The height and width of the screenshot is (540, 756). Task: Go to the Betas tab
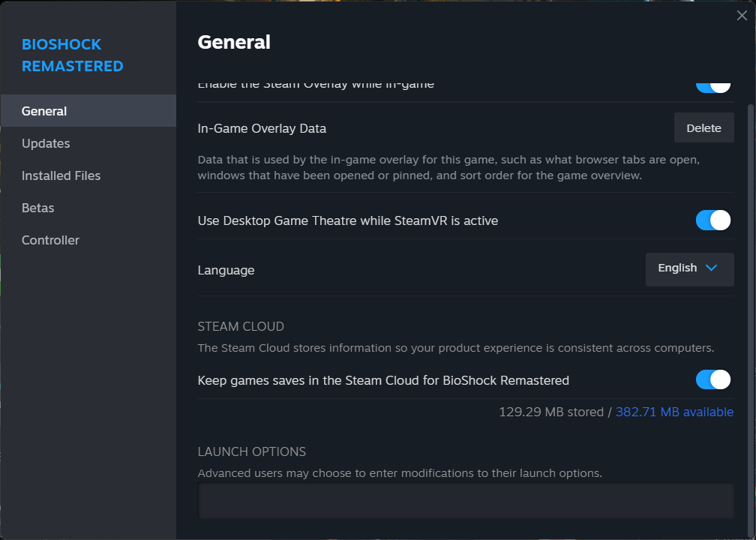pos(37,208)
